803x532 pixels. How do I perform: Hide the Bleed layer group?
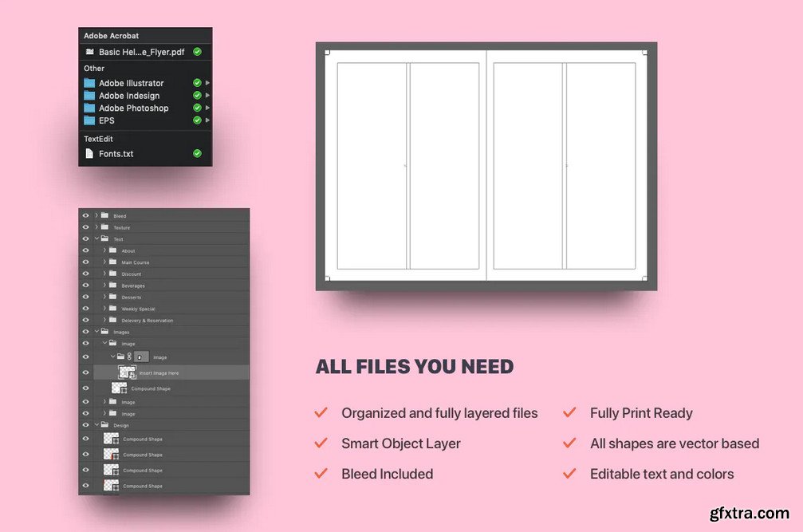click(x=85, y=216)
